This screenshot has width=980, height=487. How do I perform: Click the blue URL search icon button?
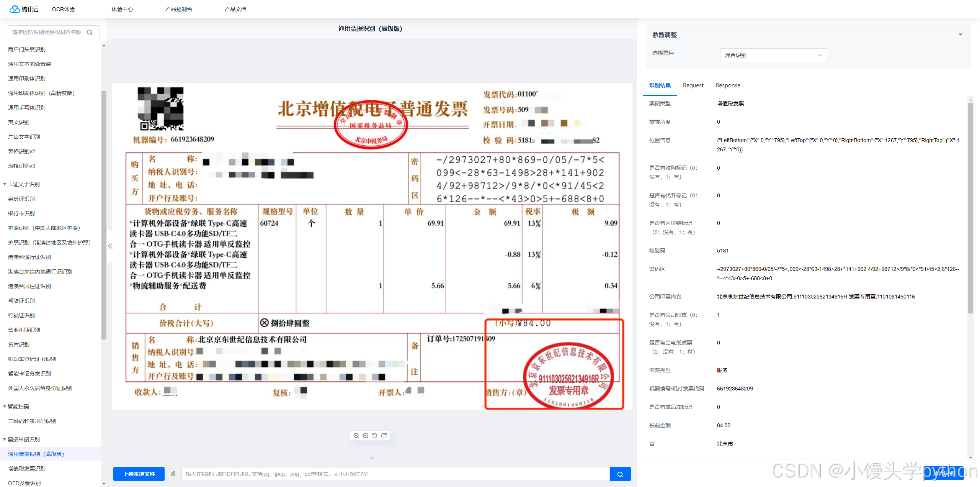[620, 474]
